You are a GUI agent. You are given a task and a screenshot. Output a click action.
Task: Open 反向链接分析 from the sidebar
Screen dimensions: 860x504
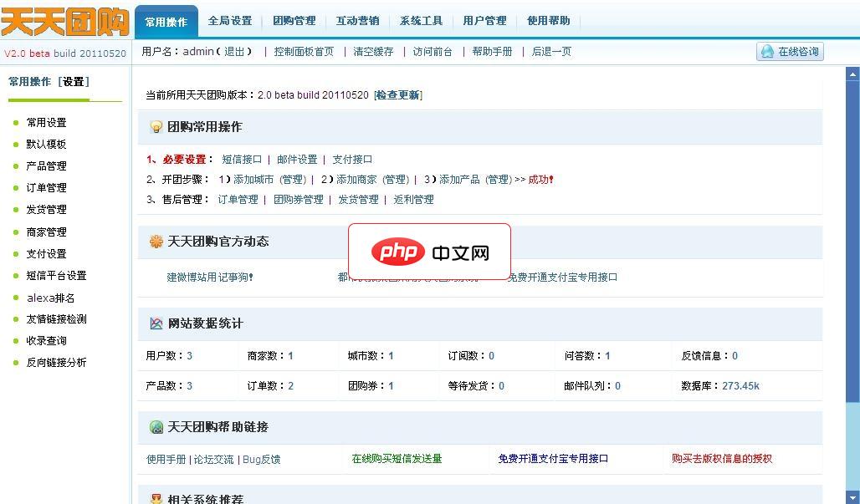tap(56, 363)
